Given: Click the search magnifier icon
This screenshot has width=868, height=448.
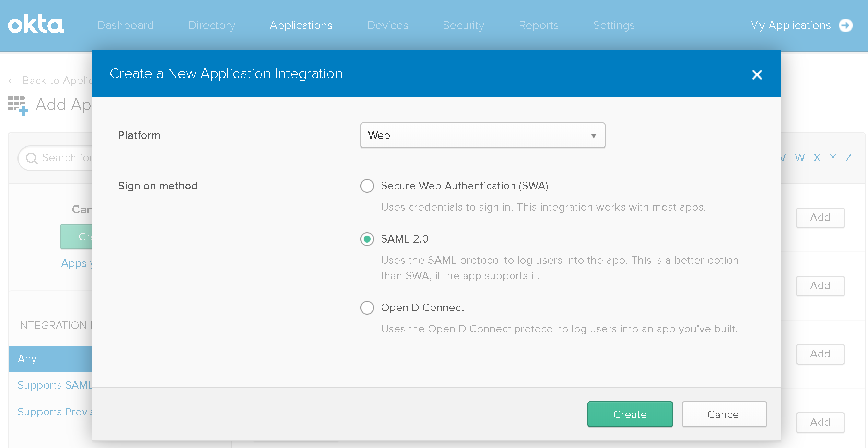Looking at the screenshot, I should (32, 158).
